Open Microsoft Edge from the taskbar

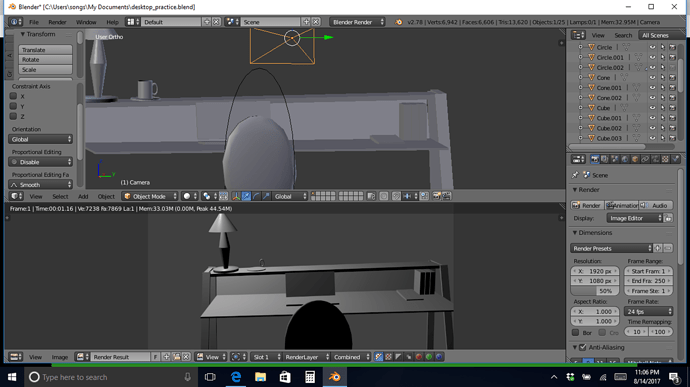pyautogui.click(x=236, y=377)
